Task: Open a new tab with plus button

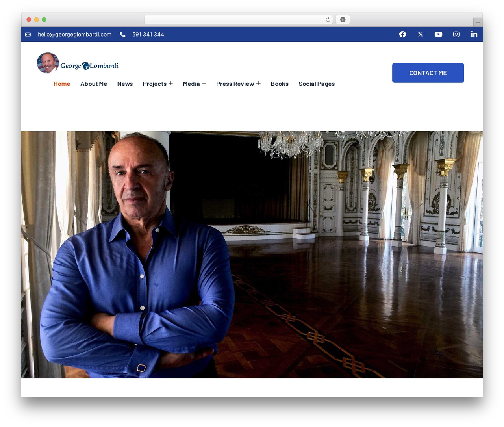Action: coord(478,22)
